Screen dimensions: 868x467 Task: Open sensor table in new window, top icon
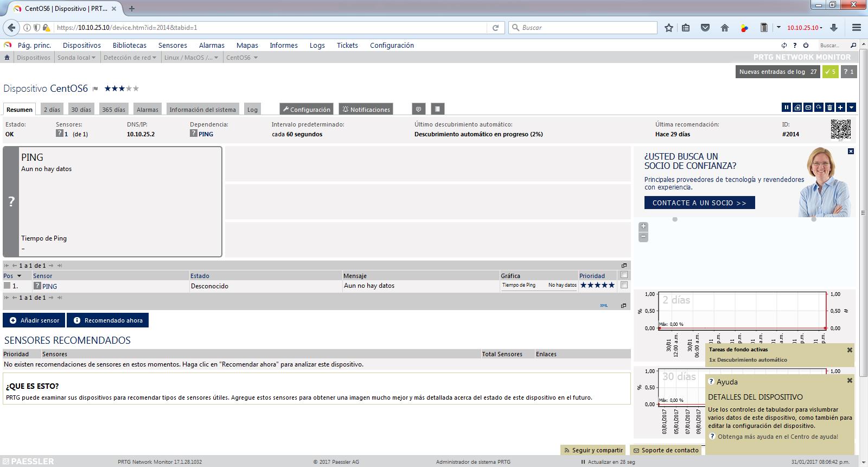pyautogui.click(x=624, y=266)
